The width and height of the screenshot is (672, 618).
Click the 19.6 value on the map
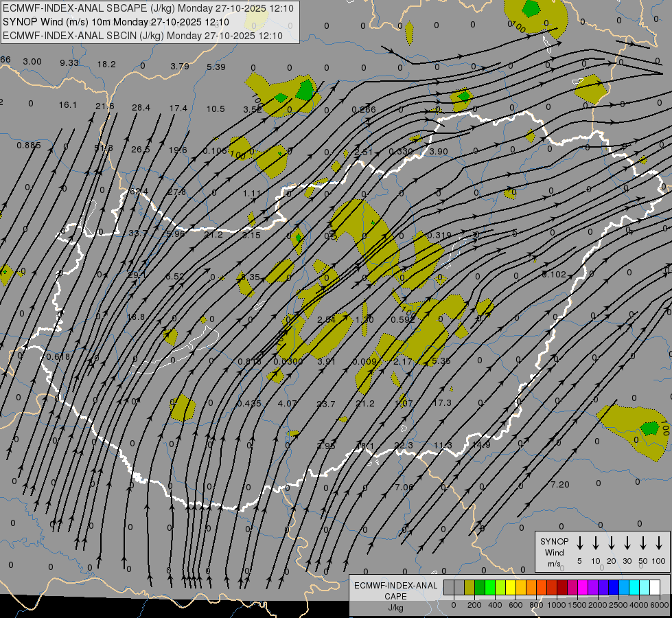[178, 150]
